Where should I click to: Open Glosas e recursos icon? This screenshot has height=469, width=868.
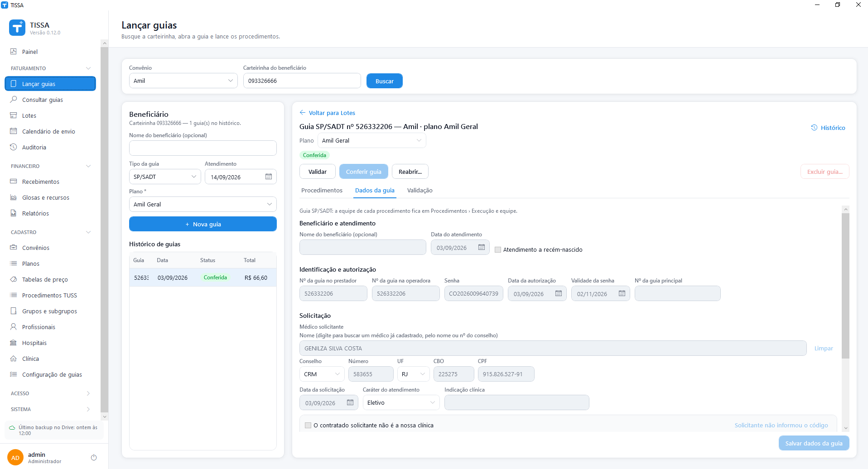click(14, 197)
